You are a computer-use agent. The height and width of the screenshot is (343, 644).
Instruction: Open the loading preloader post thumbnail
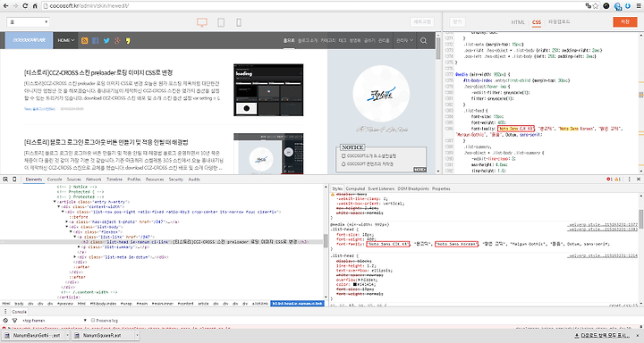[268, 90]
